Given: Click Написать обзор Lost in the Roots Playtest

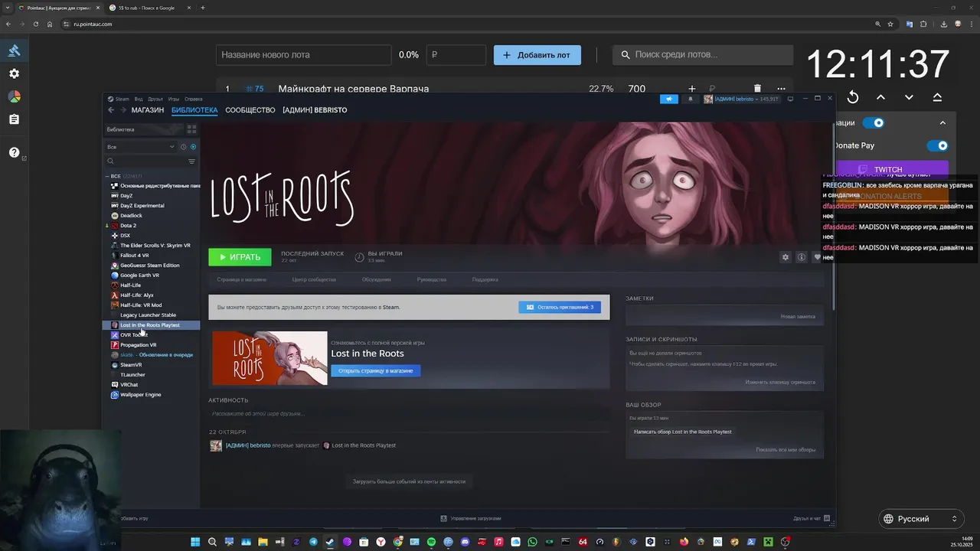Looking at the screenshot, I should (x=682, y=432).
